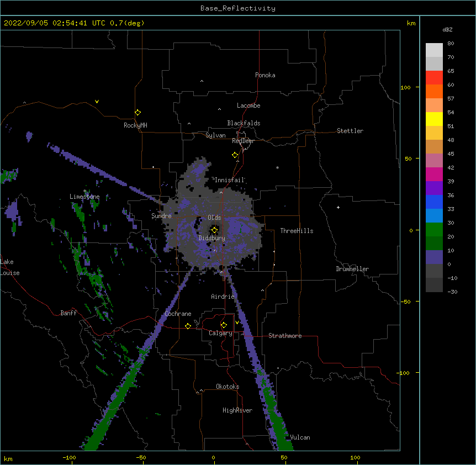
Task: Click the Blackfalds city label
Action: click(244, 123)
